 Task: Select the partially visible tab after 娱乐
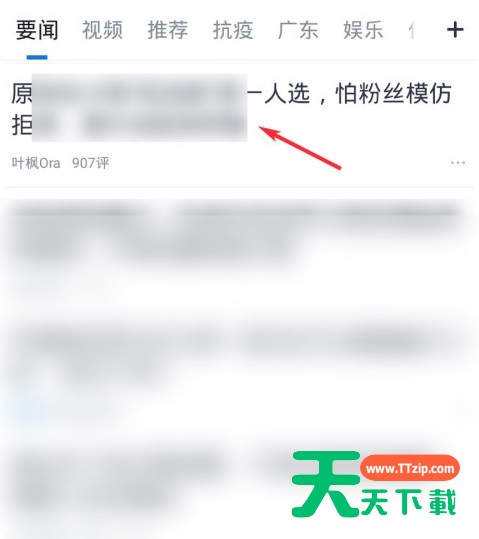click(411, 30)
